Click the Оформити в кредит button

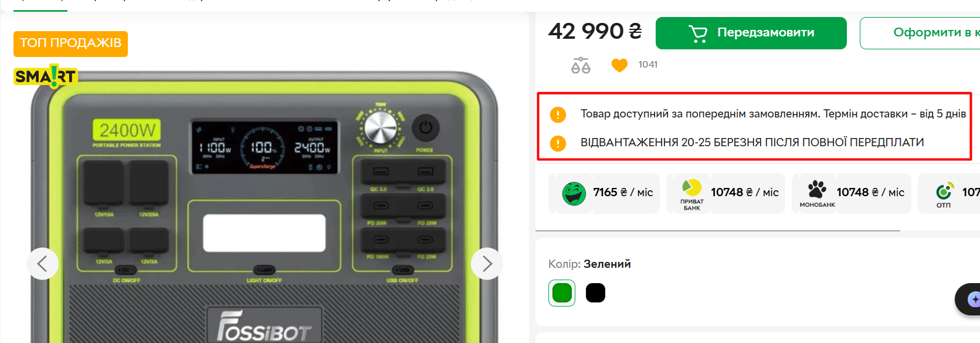[920, 33]
